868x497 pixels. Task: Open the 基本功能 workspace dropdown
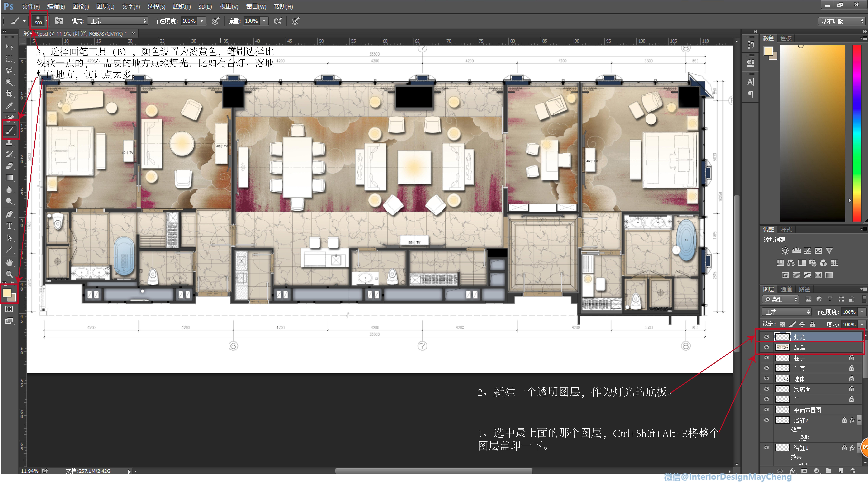[x=842, y=21]
